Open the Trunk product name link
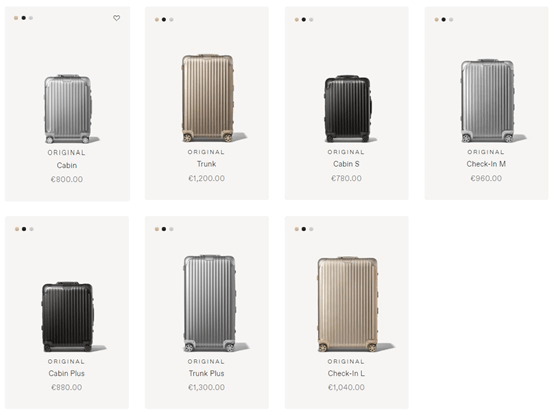This screenshot has height=414, width=555. click(206, 164)
